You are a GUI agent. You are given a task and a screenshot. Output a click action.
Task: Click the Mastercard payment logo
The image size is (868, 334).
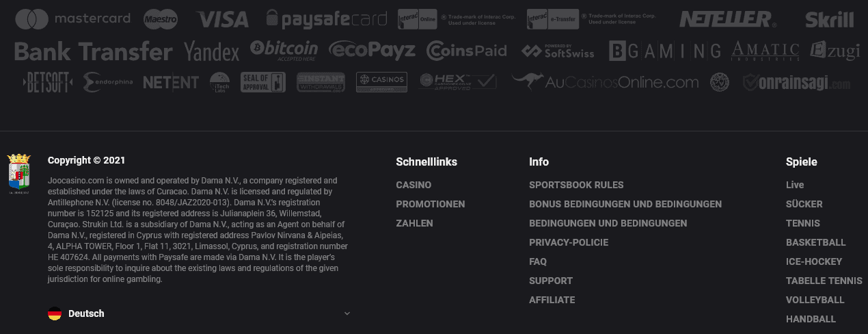(x=72, y=18)
